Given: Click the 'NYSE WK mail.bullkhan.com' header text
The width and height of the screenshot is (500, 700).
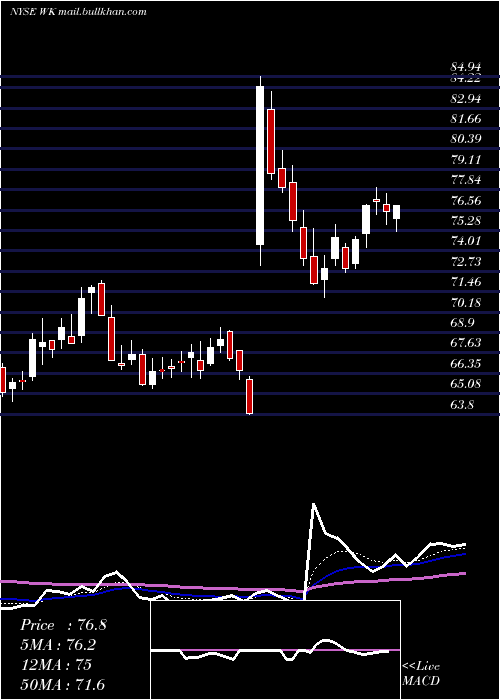Looking at the screenshot, I should tap(78, 12).
